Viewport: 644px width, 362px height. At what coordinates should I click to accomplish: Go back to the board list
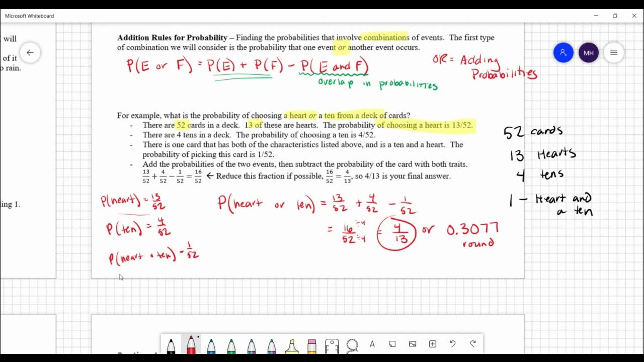30,52
